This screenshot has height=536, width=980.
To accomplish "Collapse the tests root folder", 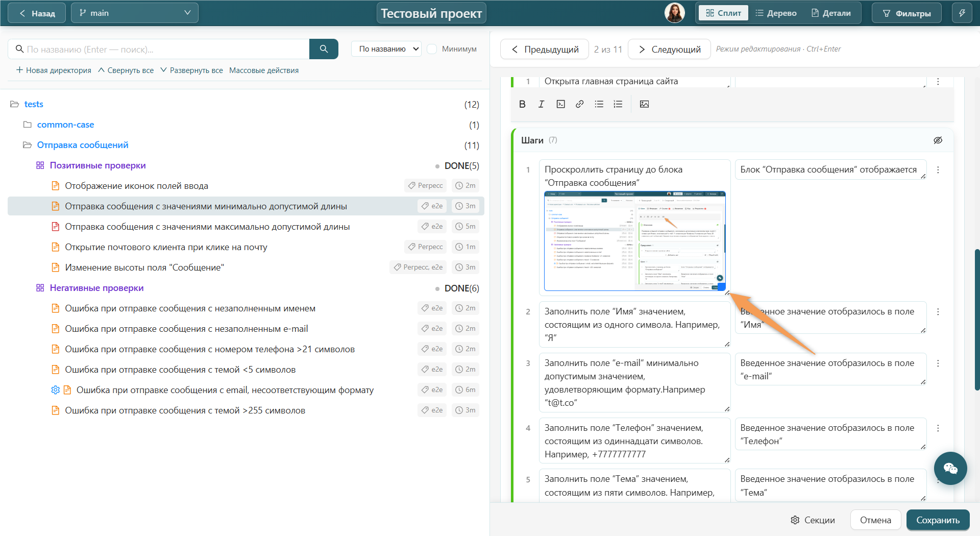I will pos(14,104).
